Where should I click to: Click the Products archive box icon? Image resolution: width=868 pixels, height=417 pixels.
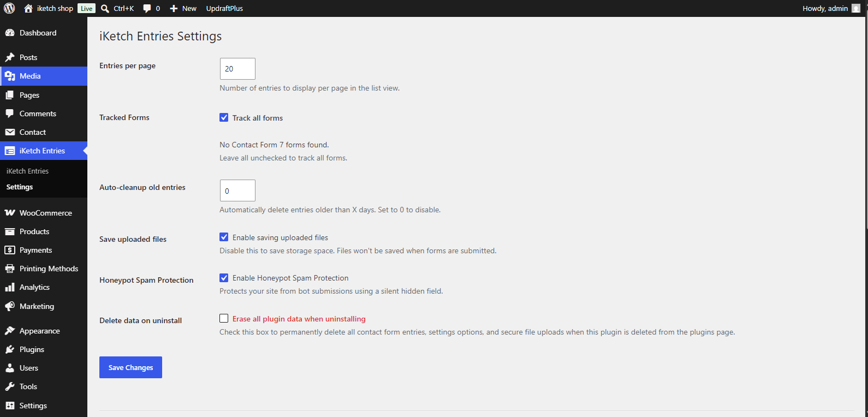(x=10, y=231)
